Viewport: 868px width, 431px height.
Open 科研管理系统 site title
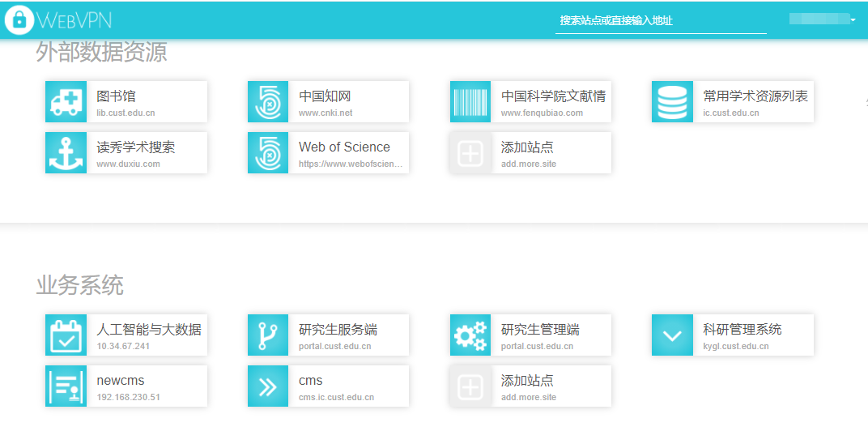pyautogui.click(x=742, y=330)
